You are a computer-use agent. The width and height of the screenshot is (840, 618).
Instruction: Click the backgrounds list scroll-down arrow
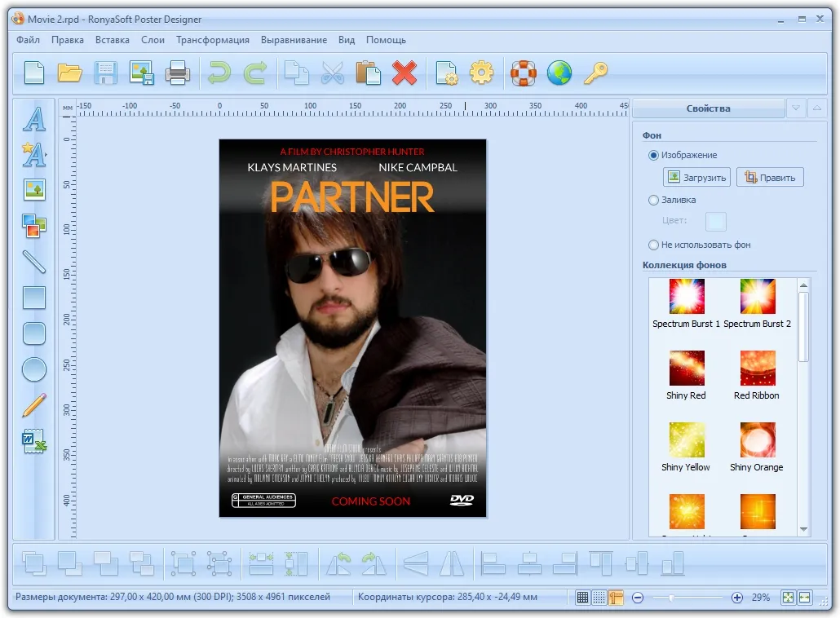[803, 529]
